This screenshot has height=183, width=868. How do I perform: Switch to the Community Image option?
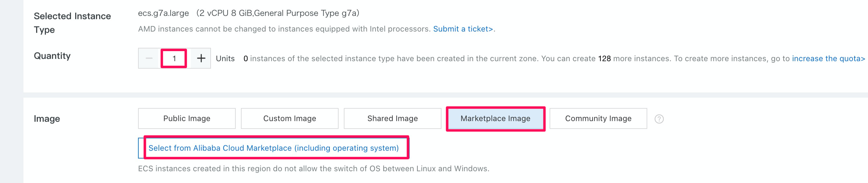point(598,119)
